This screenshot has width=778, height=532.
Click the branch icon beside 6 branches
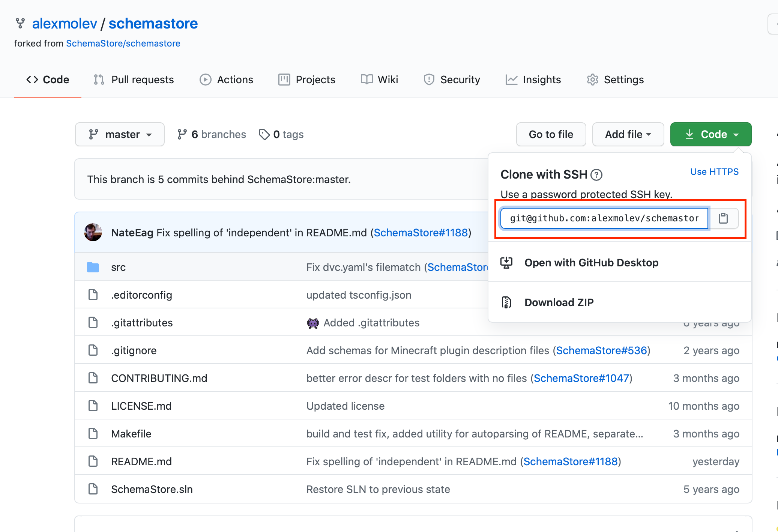(182, 134)
